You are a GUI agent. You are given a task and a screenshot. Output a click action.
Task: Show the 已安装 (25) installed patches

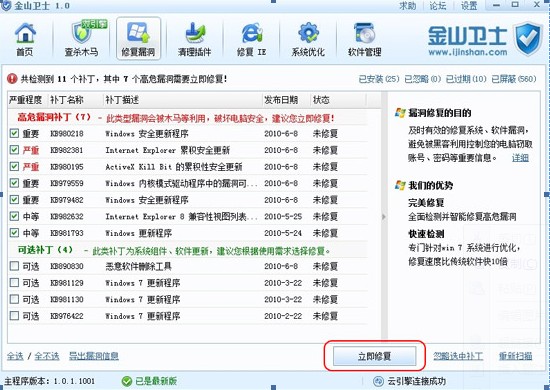(x=379, y=79)
